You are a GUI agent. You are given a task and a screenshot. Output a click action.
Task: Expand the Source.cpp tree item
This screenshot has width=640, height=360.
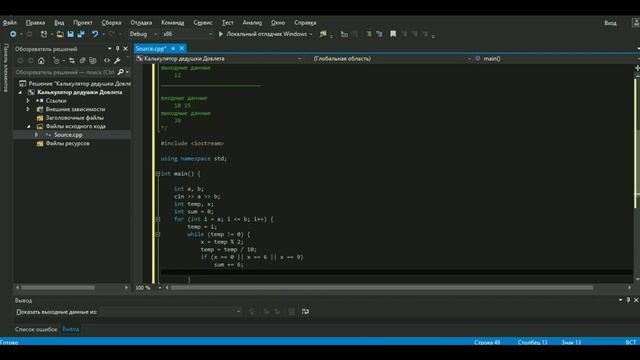pyautogui.click(x=37, y=135)
